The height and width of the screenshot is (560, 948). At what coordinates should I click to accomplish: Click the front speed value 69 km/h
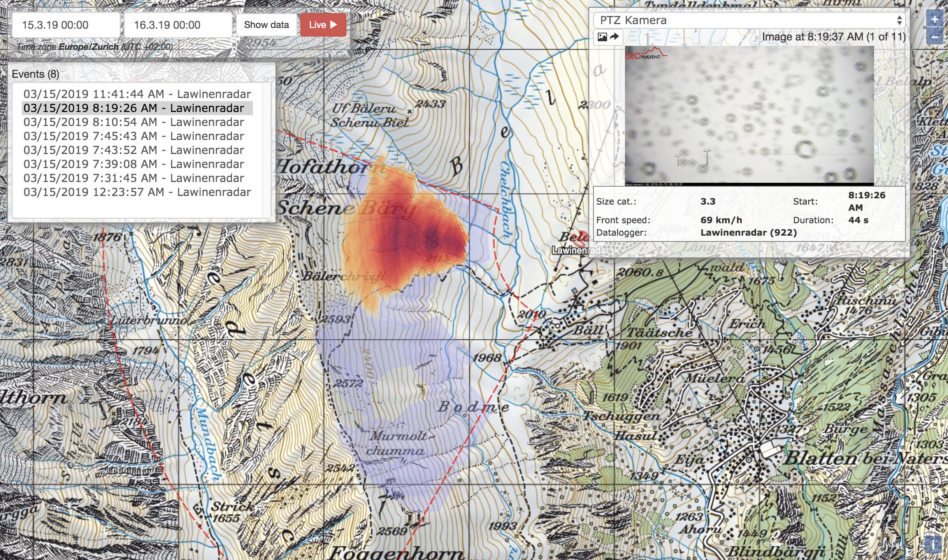721,220
